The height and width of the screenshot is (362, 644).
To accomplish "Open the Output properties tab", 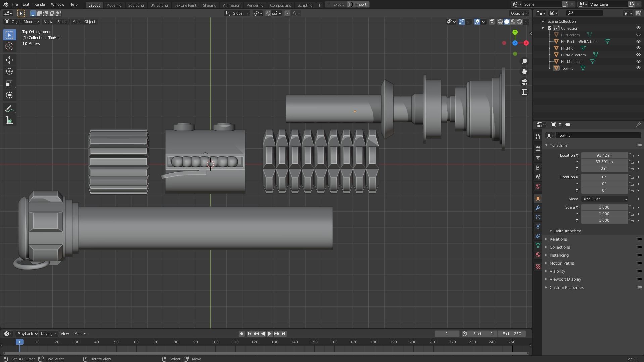I will tap(538, 158).
